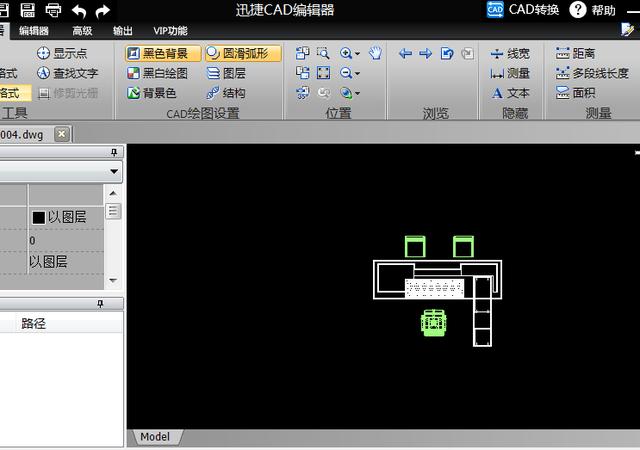Click the 路径 column header

click(33, 324)
